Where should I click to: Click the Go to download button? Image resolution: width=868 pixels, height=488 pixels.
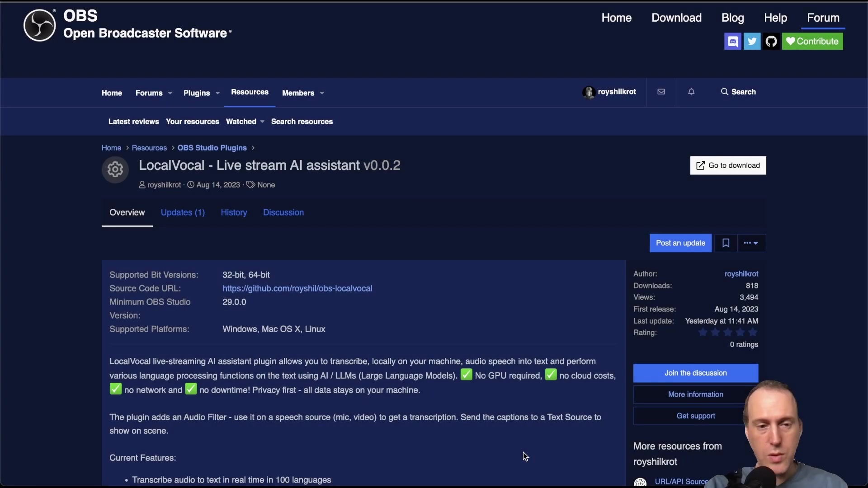click(728, 165)
